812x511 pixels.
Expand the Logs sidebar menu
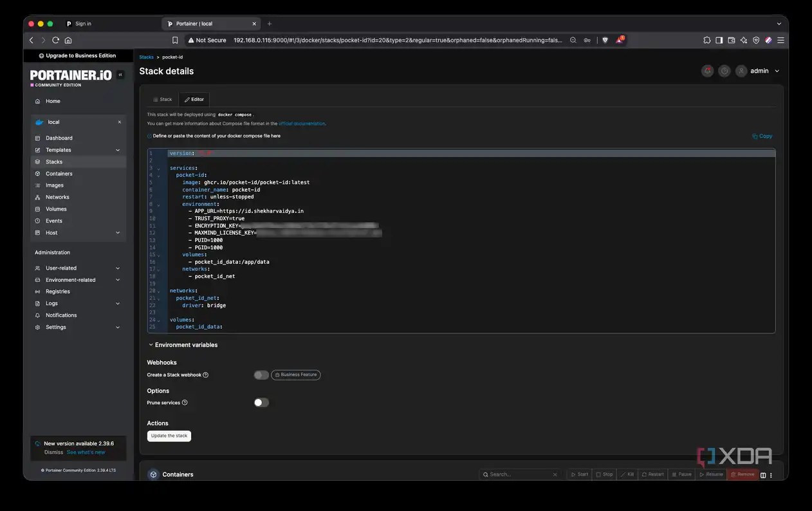click(118, 304)
